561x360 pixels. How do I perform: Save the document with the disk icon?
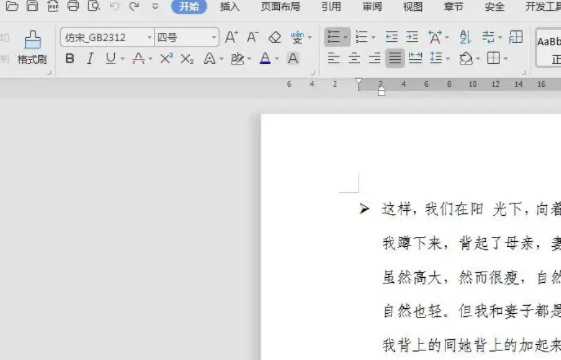coord(32,6)
